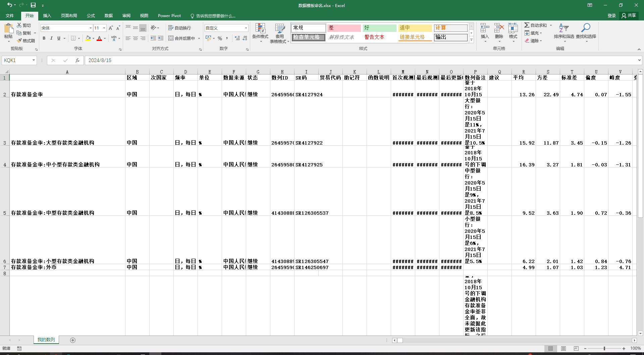Click the Sign in button
This screenshot has height=355, width=644.
[611, 16]
